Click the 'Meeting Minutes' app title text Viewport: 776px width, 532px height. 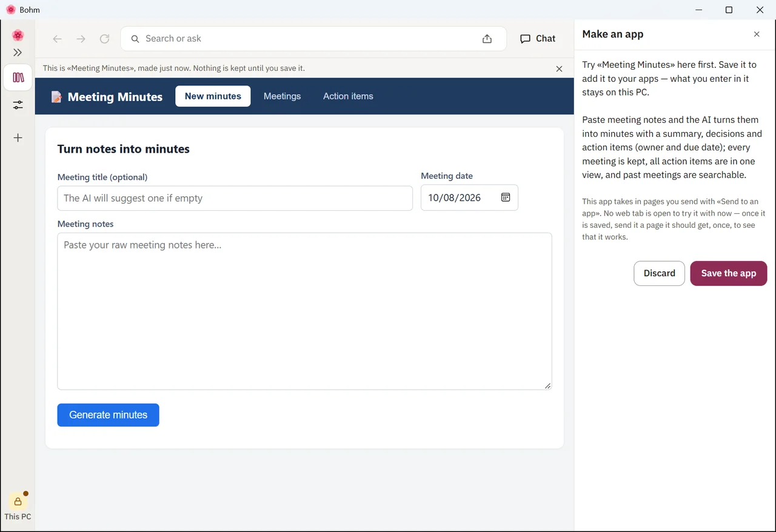click(115, 97)
